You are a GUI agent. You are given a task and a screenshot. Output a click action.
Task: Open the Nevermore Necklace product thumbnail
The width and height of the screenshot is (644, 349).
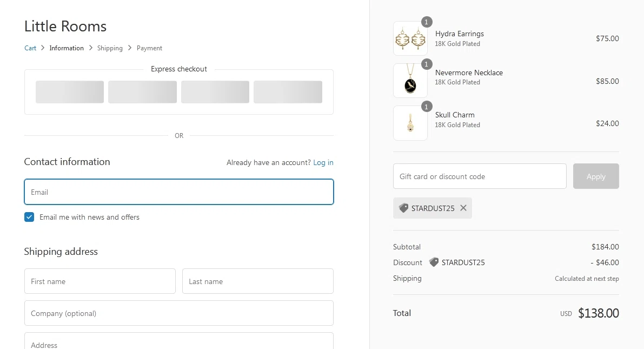coord(410,81)
